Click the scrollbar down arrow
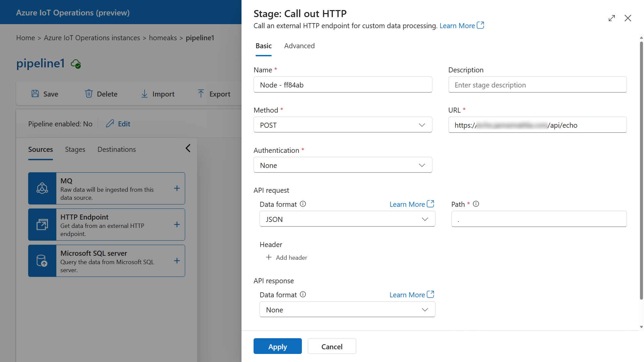This screenshot has height=362, width=644. [x=641, y=327]
